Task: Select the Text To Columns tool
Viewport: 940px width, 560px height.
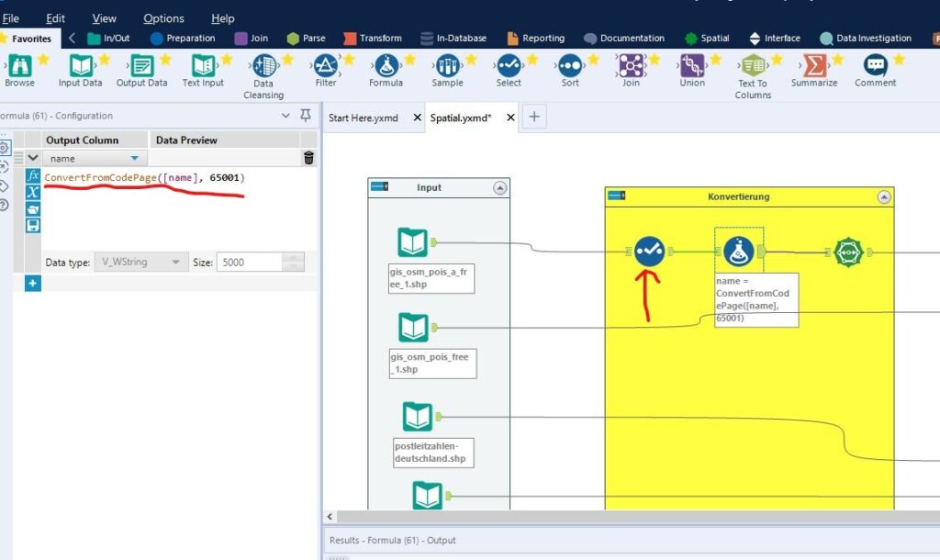Action: pos(753,65)
